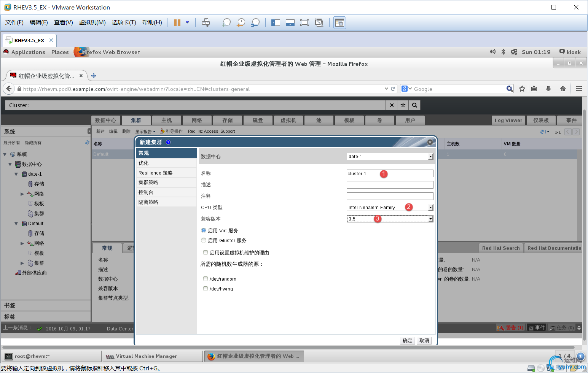The width and height of the screenshot is (588, 373).
Task: Switch to the 虚拟机 main tab
Action: click(x=288, y=120)
